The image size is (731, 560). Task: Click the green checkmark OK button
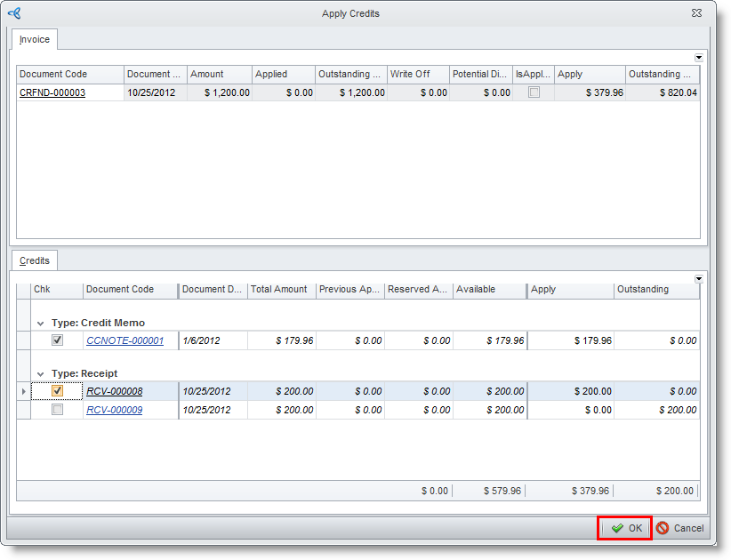click(x=625, y=528)
